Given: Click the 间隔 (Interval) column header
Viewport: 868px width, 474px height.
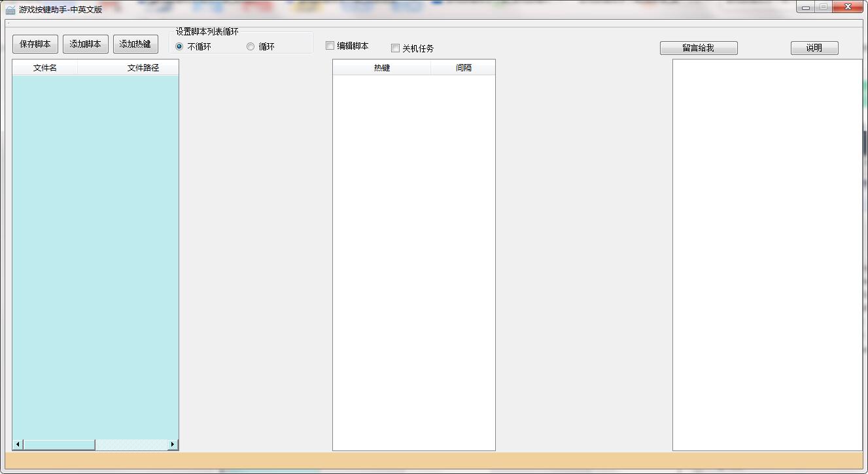Looking at the screenshot, I should [464, 67].
